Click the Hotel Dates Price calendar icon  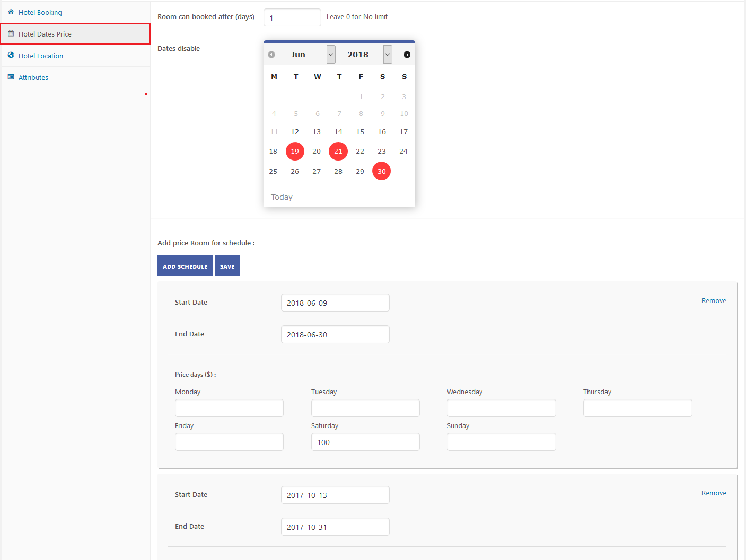pos(11,33)
